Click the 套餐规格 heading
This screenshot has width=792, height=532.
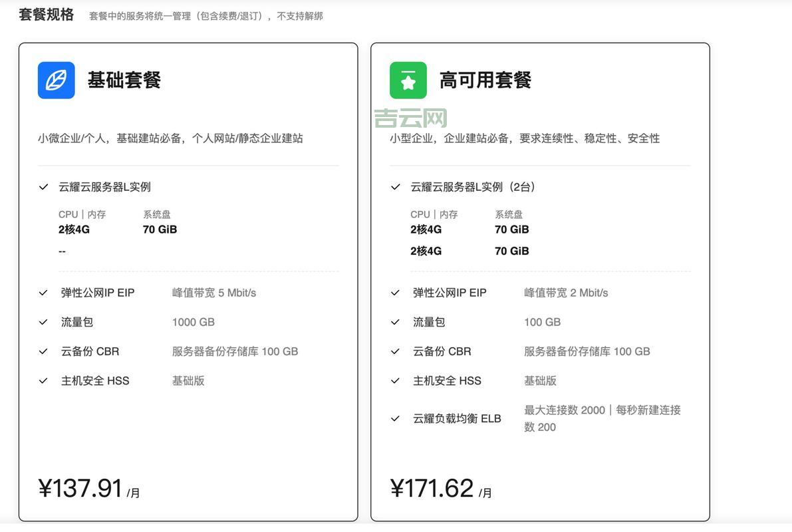click(x=46, y=13)
